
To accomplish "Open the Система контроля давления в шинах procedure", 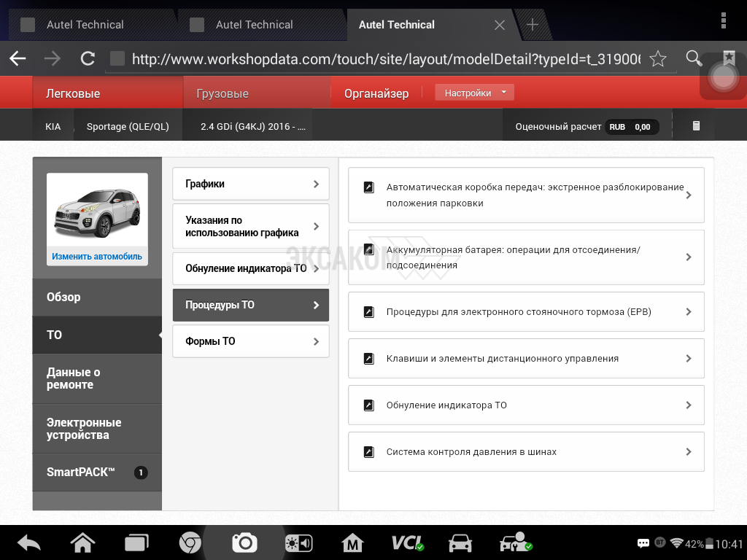I will coord(526,452).
